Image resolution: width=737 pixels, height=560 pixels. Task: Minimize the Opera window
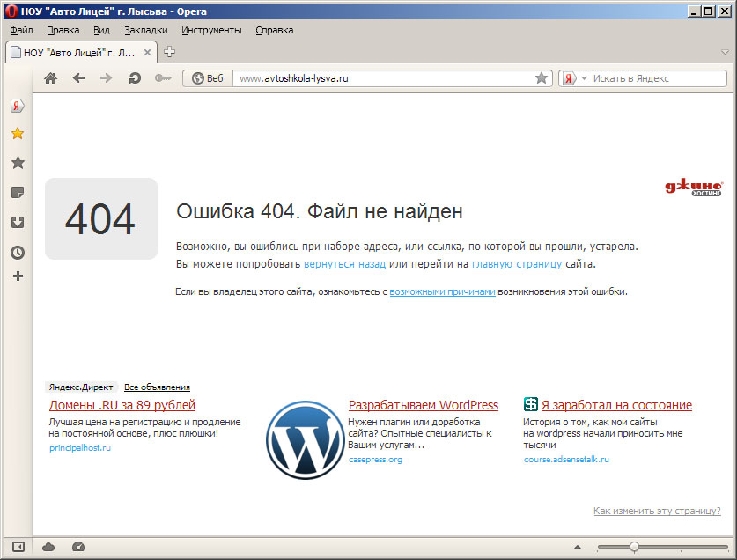click(x=694, y=11)
